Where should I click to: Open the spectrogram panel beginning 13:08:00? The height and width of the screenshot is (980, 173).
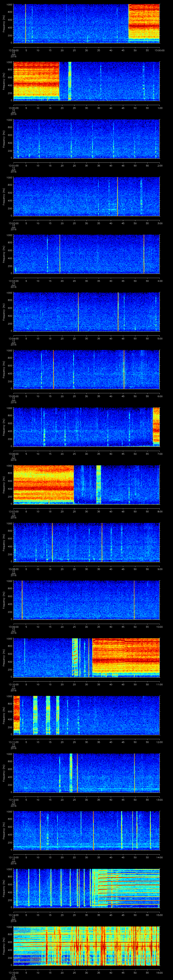pyautogui.click(x=86, y=542)
